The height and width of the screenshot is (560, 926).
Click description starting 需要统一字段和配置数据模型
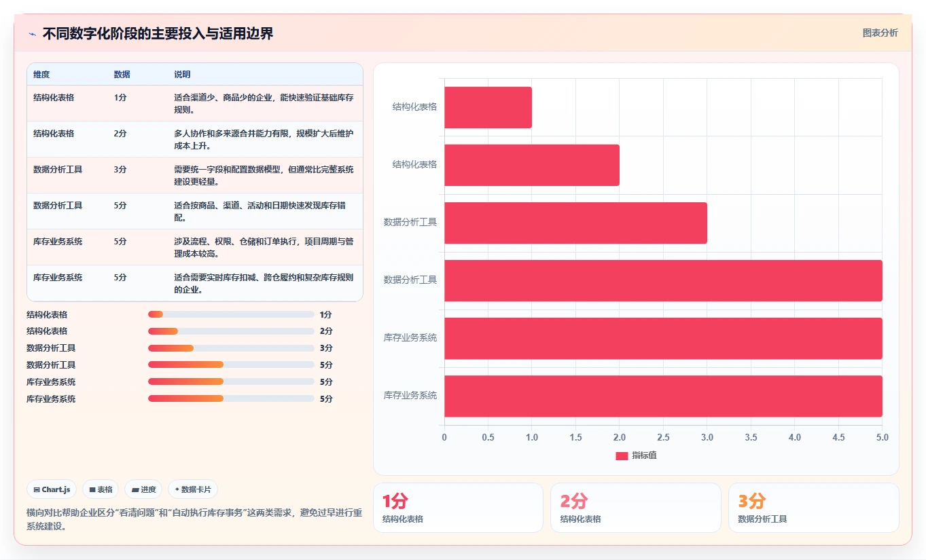pos(264,175)
